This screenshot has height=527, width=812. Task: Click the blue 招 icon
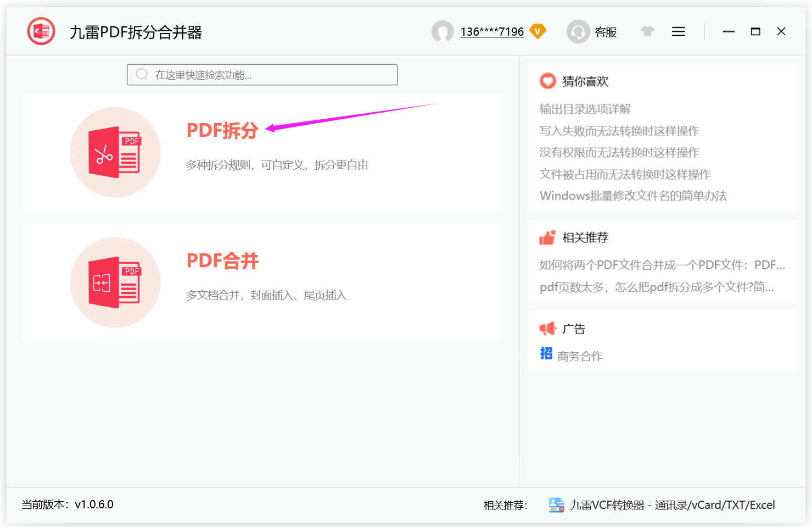pyautogui.click(x=546, y=353)
